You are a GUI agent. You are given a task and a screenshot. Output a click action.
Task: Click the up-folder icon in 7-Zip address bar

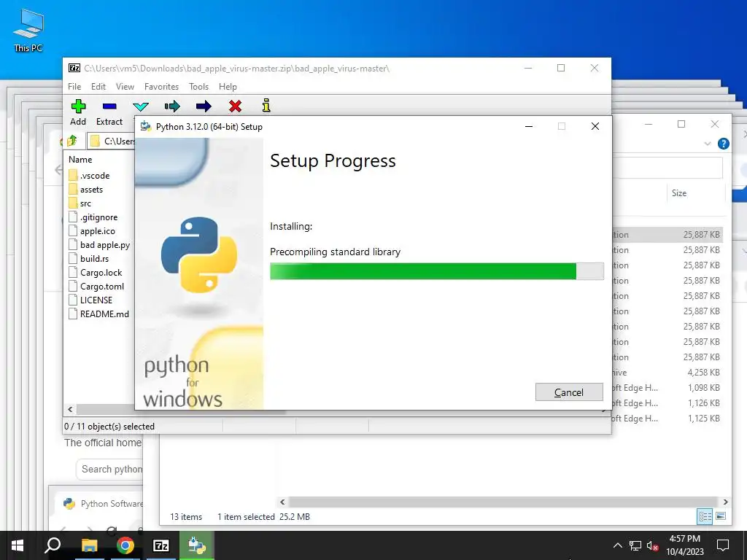tap(71, 141)
